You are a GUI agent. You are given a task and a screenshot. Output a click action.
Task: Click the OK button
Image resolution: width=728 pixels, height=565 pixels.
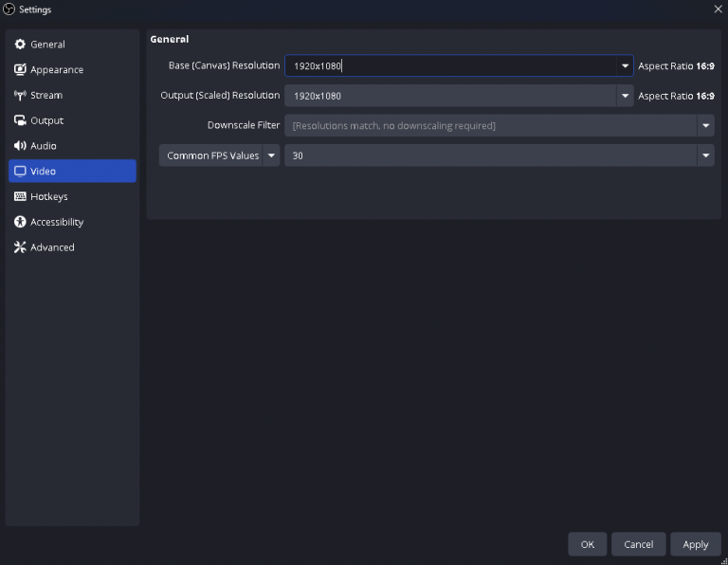click(588, 544)
